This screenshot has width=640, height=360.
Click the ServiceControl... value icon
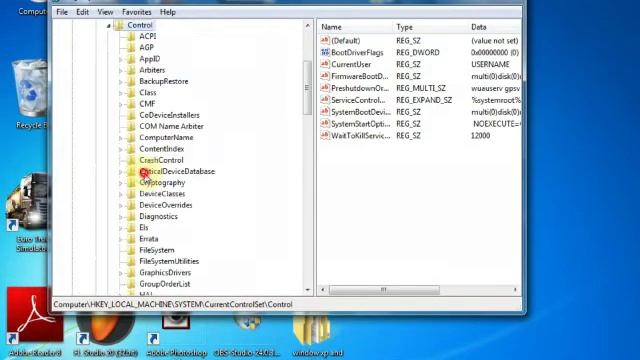coord(325,99)
